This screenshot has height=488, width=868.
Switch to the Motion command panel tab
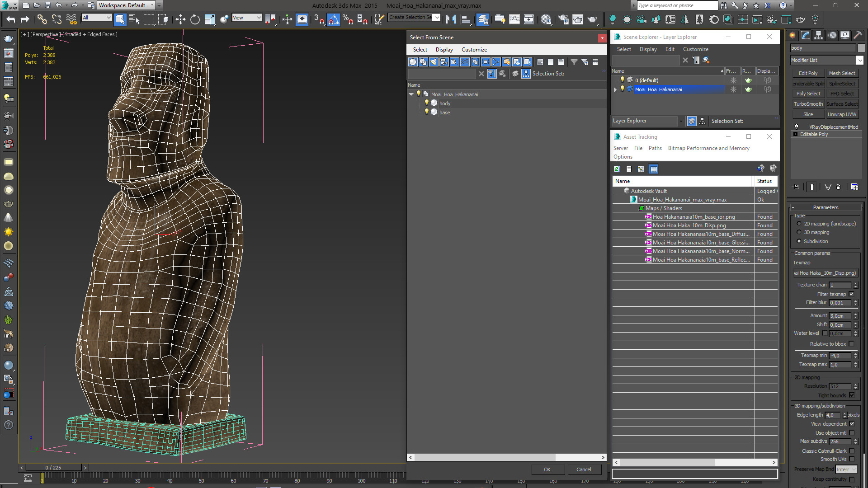pyautogui.click(x=832, y=35)
